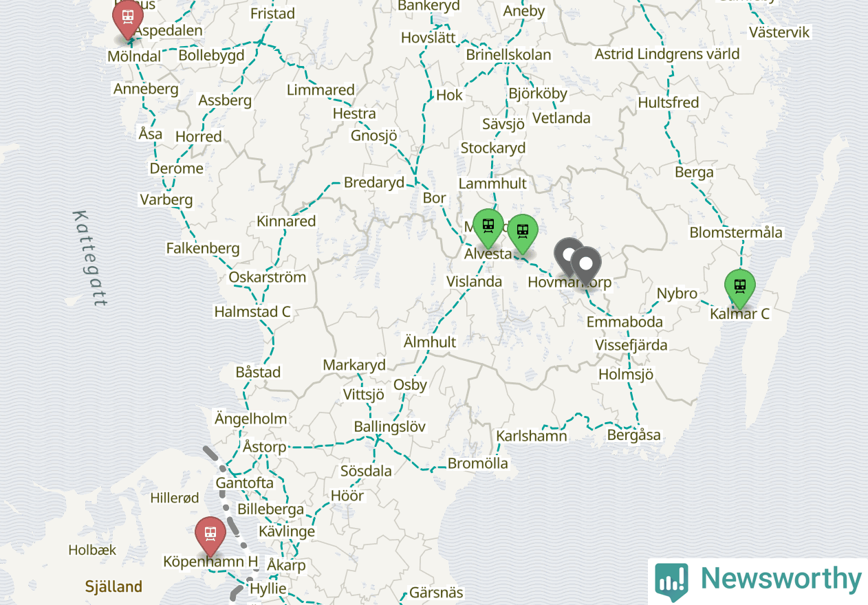Click the Halmstad C station label
The height and width of the screenshot is (605, 868).
tap(252, 311)
